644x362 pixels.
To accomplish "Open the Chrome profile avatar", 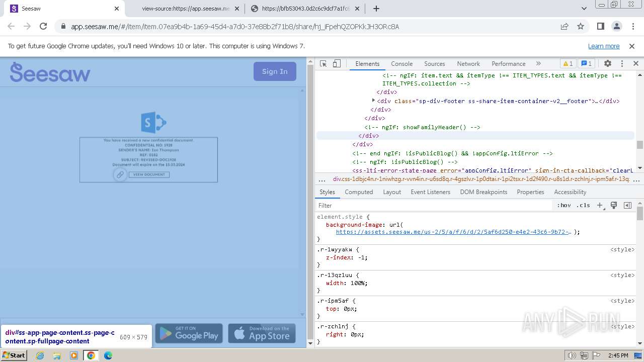I will tap(616, 26).
